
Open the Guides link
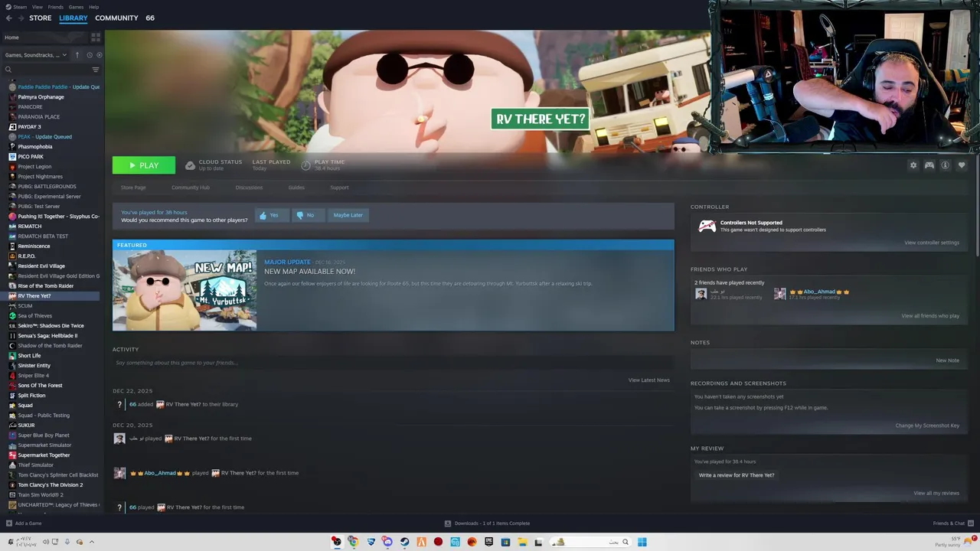(x=296, y=187)
